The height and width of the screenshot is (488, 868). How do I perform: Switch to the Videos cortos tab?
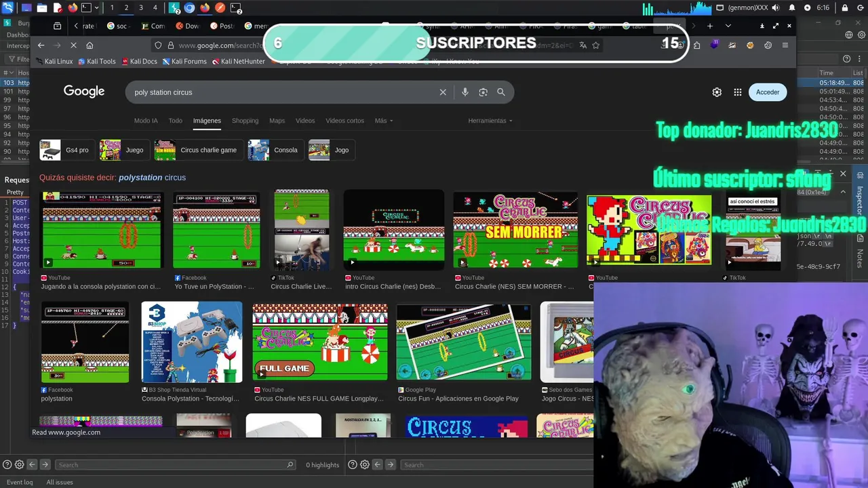pos(344,121)
